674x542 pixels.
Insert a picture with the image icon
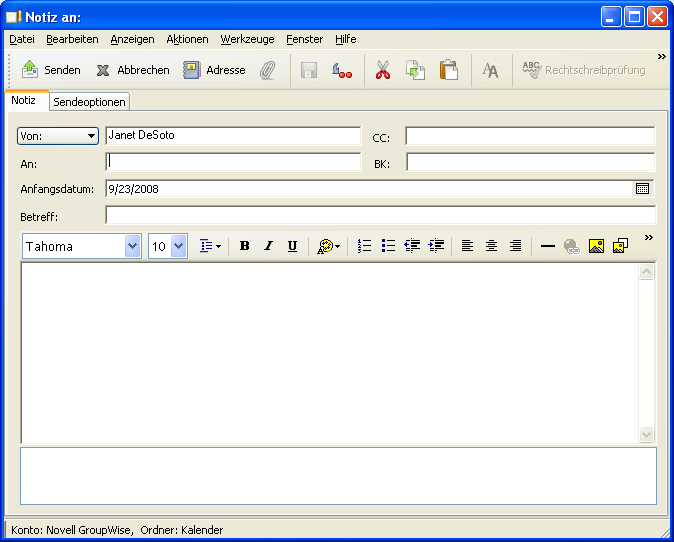(596, 246)
